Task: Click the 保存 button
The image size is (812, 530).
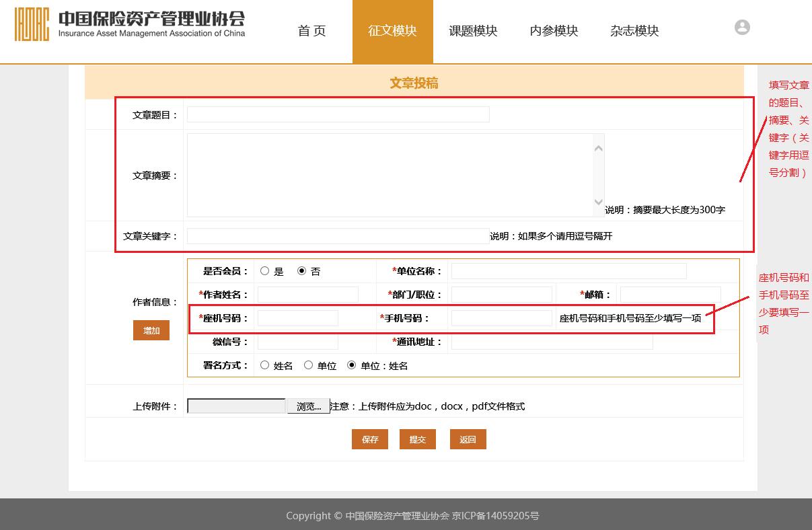Action: pyautogui.click(x=370, y=439)
